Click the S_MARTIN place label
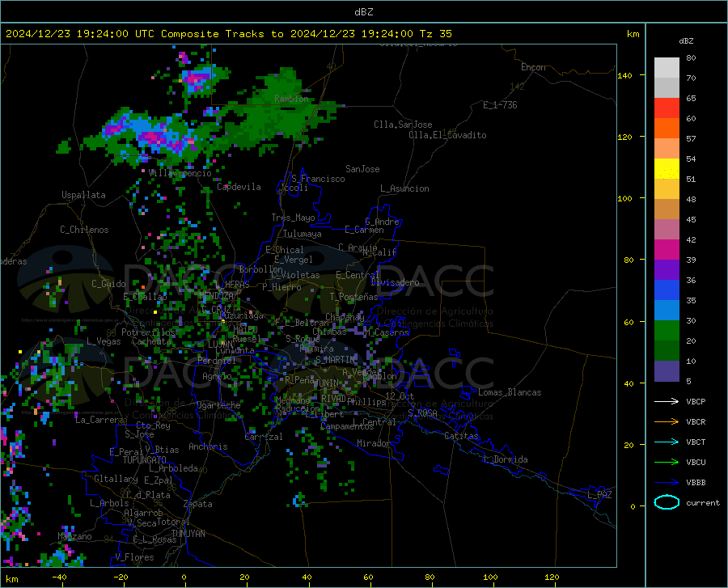The image size is (728, 588). [335, 360]
